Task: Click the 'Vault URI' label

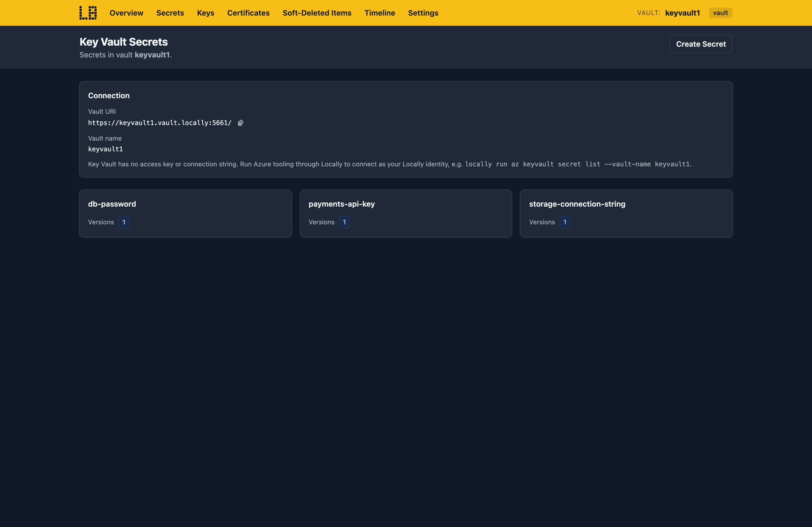Action: click(x=102, y=111)
